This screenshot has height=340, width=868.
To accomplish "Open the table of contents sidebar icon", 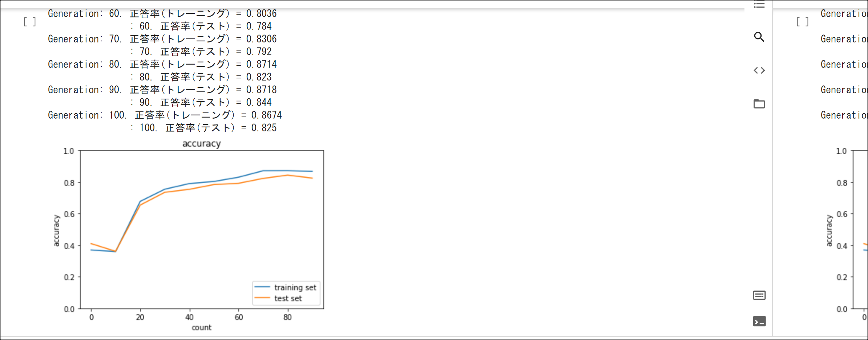I will (x=759, y=5).
